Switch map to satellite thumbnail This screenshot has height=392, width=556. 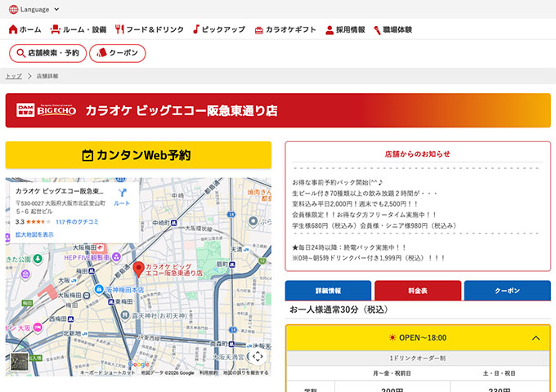[x=20, y=362]
